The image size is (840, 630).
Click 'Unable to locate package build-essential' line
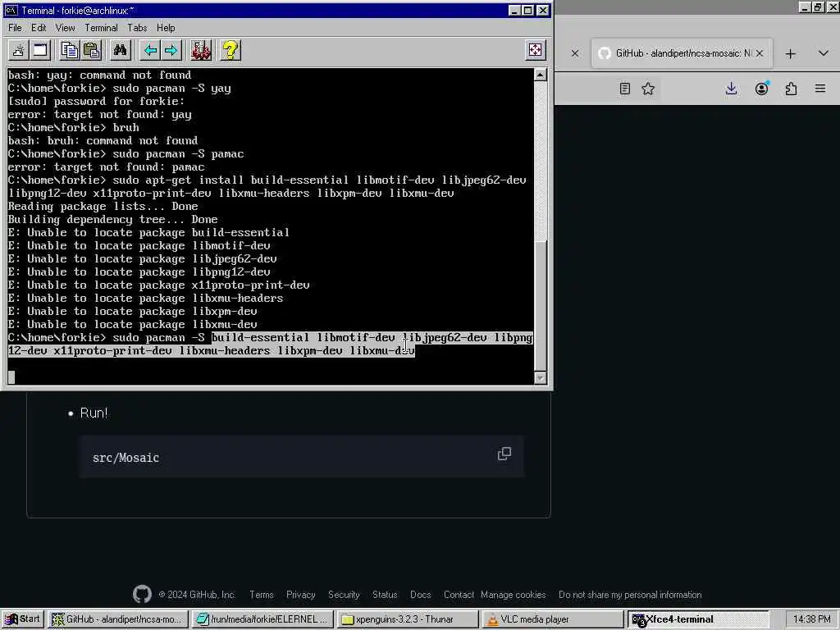click(x=149, y=232)
